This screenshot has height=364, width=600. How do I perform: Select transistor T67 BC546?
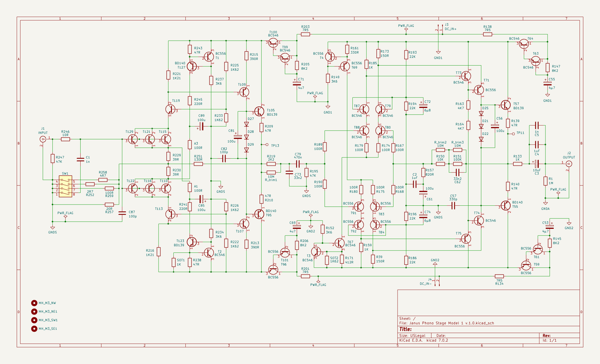[x=340, y=243]
